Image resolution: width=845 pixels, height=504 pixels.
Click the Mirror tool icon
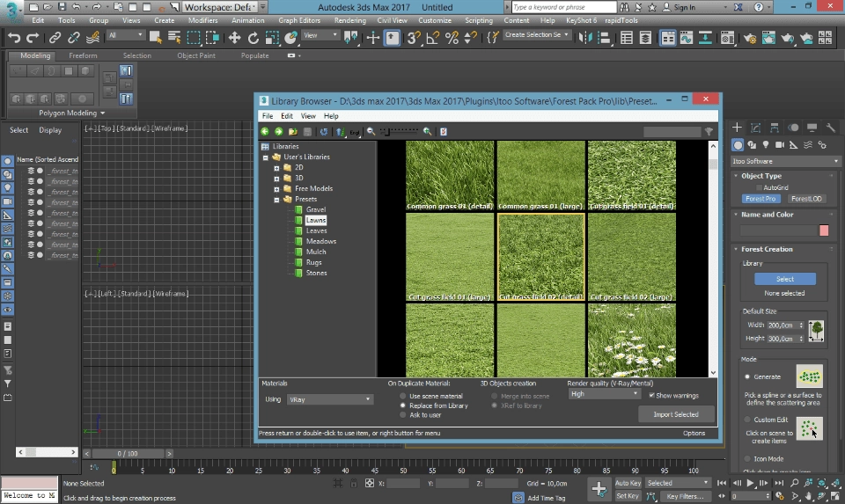tap(585, 38)
